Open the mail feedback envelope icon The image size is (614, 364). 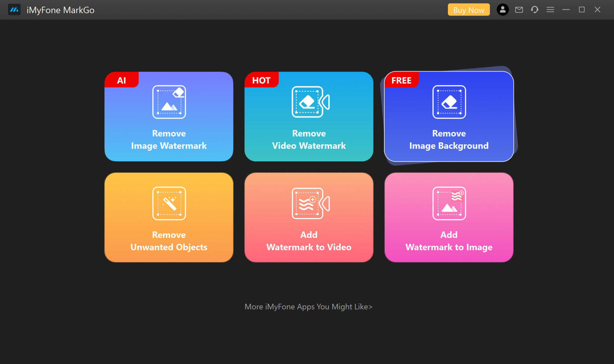click(x=519, y=10)
